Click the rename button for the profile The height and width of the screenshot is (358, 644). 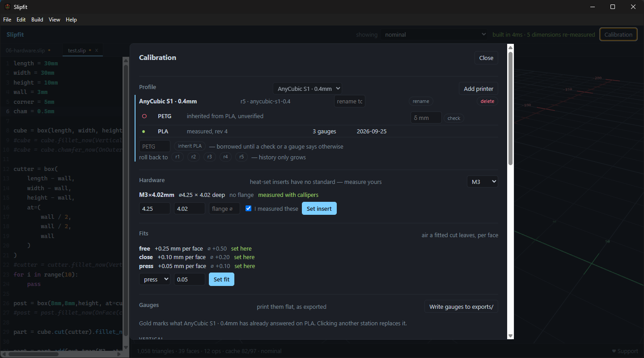(x=421, y=101)
